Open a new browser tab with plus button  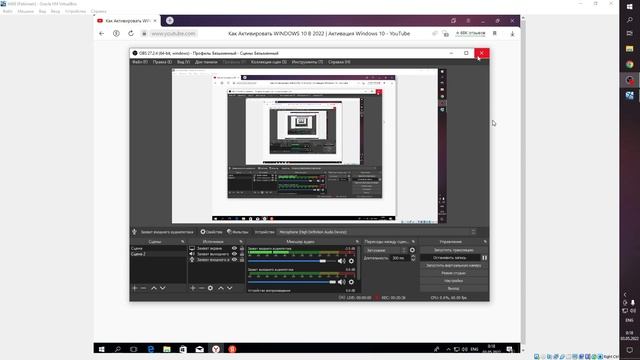click(170, 20)
